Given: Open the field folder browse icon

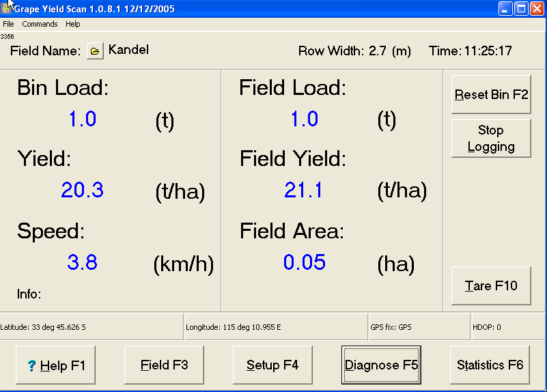Looking at the screenshot, I should pos(94,51).
